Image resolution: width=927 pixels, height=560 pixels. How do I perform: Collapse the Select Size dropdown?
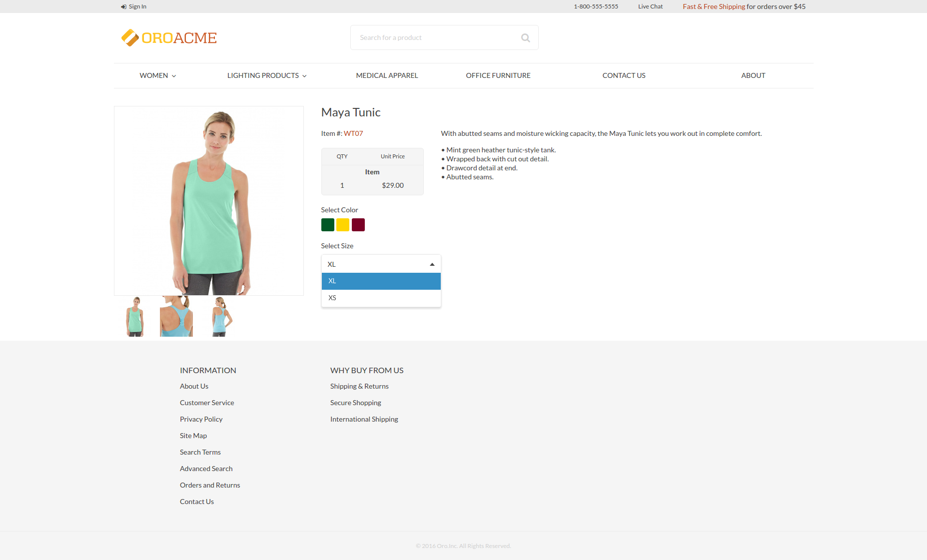click(432, 264)
